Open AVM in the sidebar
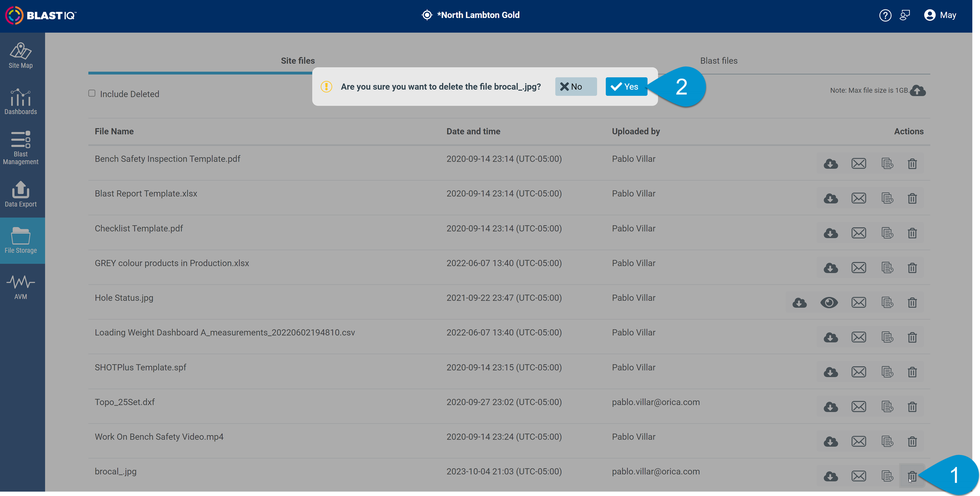This screenshot has width=980, height=496. tap(20, 287)
